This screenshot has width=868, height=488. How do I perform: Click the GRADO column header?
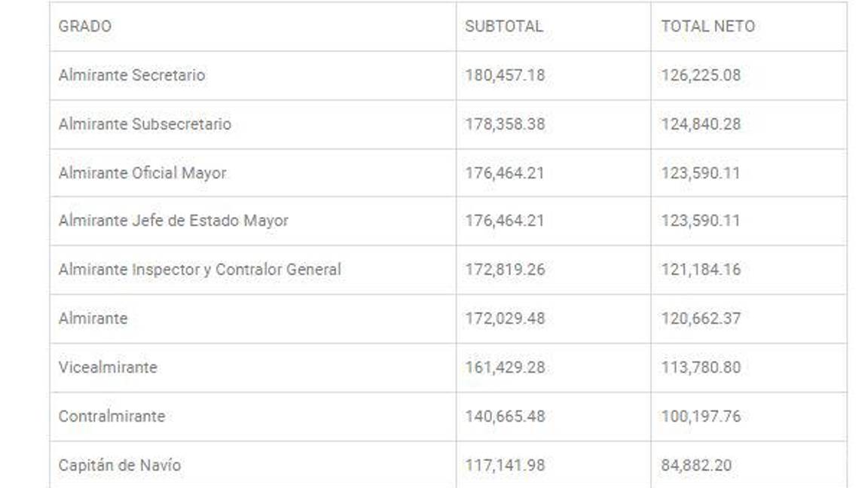85,26
